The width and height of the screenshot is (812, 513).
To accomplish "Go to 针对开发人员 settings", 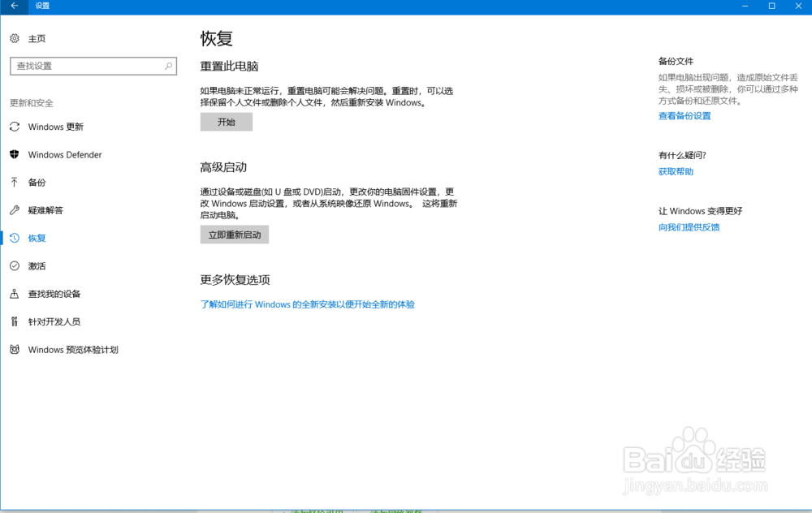I will pyautogui.click(x=54, y=322).
